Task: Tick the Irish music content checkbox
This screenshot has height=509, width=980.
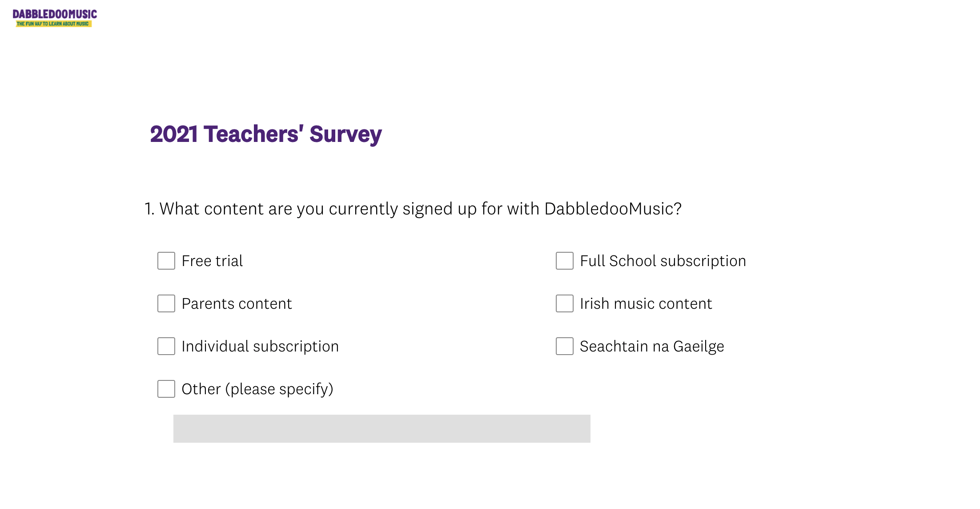Action: pyautogui.click(x=565, y=303)
